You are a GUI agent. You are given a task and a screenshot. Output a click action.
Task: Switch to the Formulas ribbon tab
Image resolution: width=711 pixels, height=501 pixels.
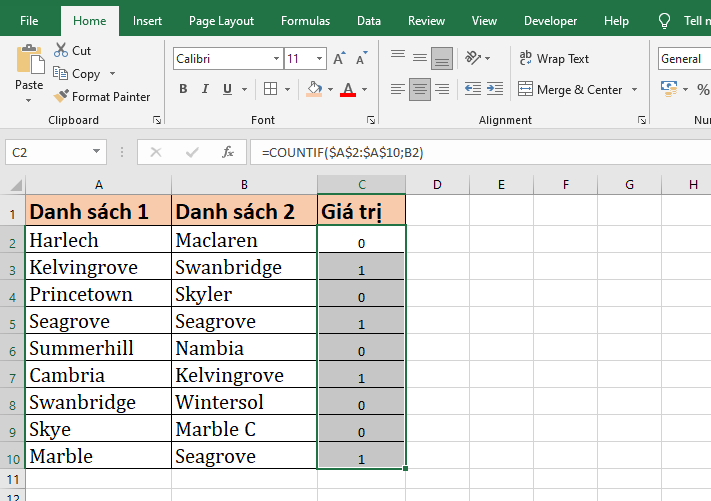(305, 21)
